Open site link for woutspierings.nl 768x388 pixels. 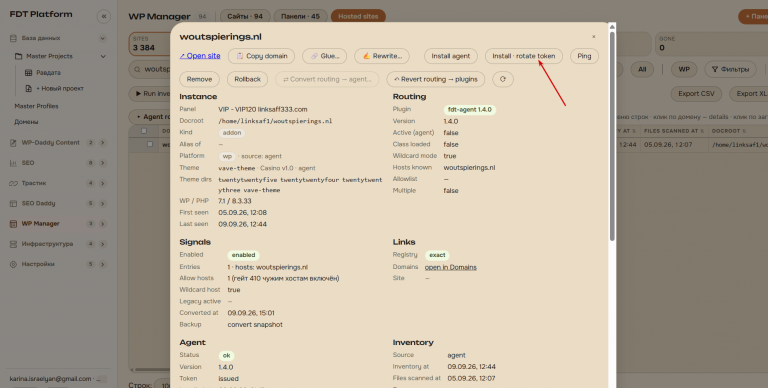(x=200, y=56)
